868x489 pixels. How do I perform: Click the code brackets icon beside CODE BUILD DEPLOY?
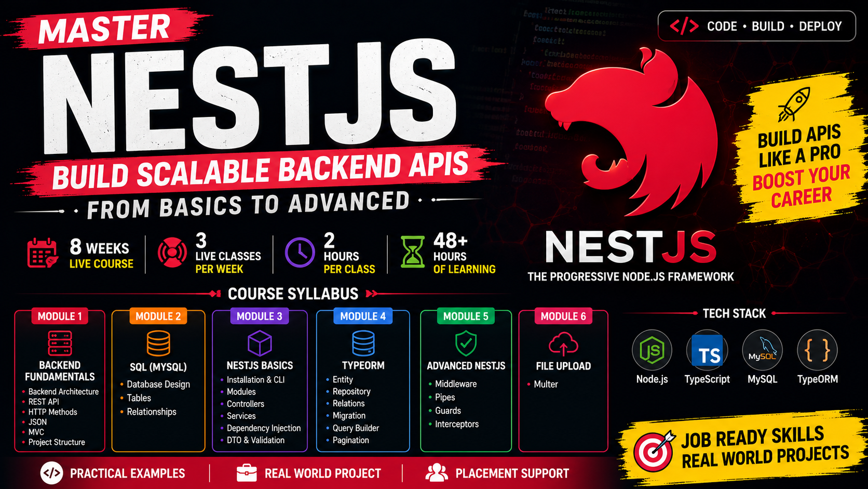(684, 26)
